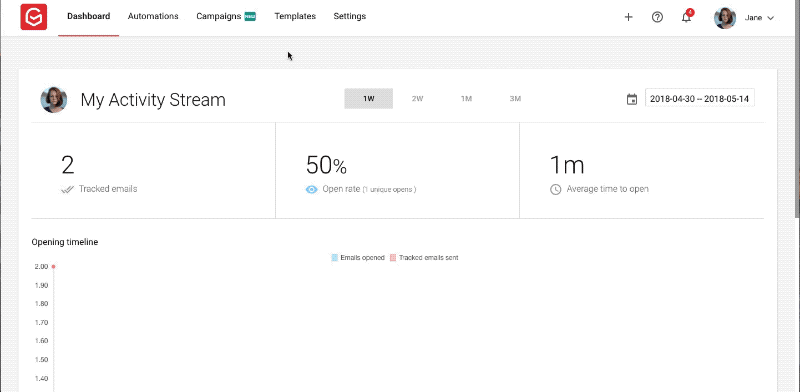The height and width of the screenshot is (392, 800).
Task: Click the '1 unique opens' text
Action: pos(389,190)
